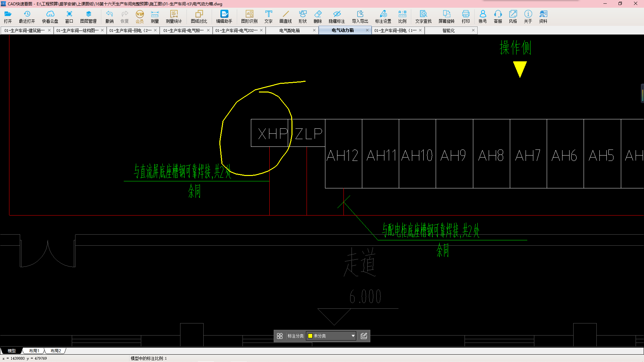Click the ZLP panel label

click(x=309, y=134)
